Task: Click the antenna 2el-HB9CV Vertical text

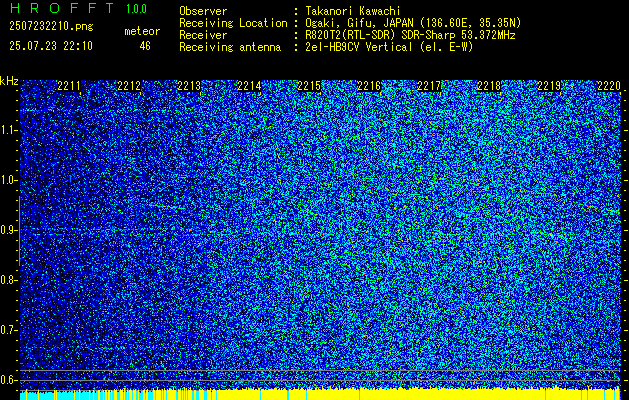Action: pyautogui.click(x=357, y=47)
